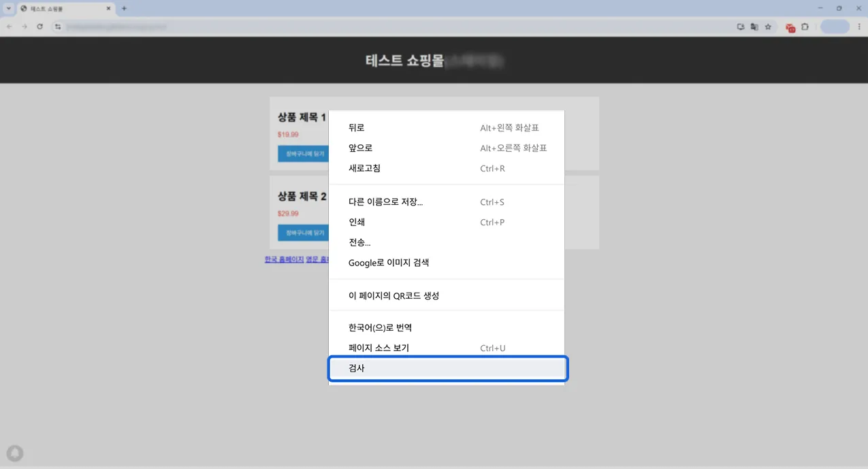Open a new tab with plus button
The height and width of the screenshot is (469, 868).
click(x=124, y=8)
